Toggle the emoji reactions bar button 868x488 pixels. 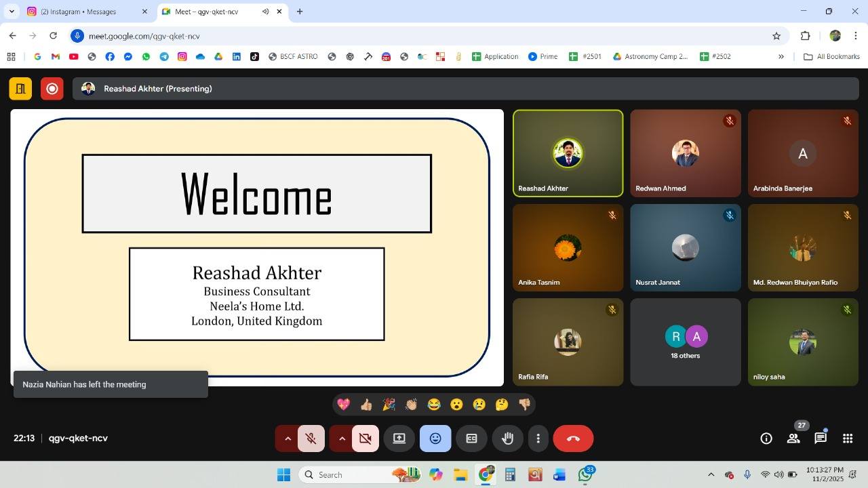coord(435,439)
